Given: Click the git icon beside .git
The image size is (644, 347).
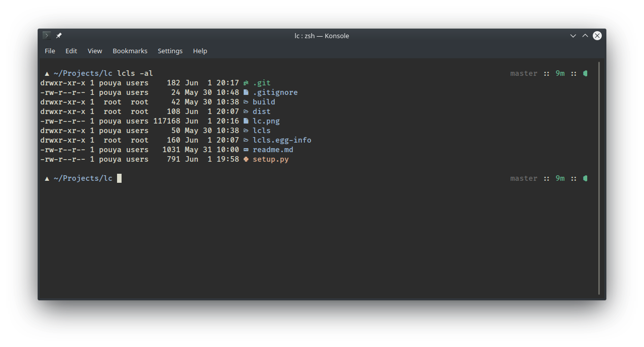Looking at the screenshot, I should click(246, 83).
